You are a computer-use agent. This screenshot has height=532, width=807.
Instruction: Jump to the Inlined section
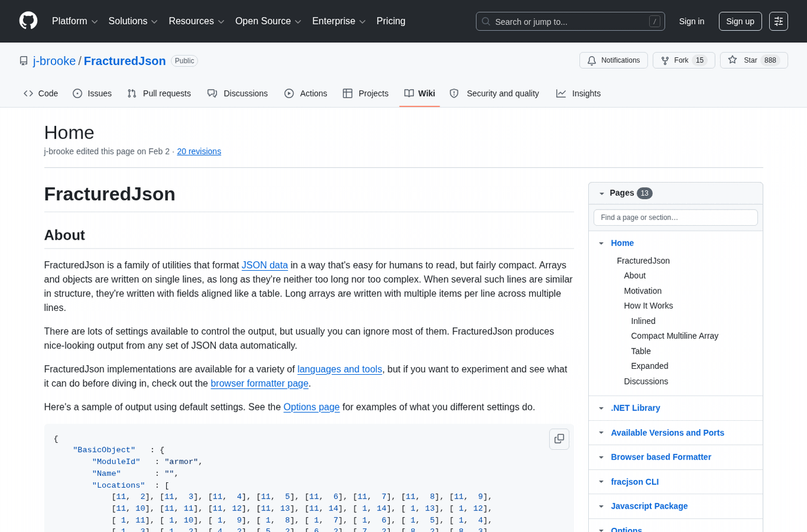point(643,321)
